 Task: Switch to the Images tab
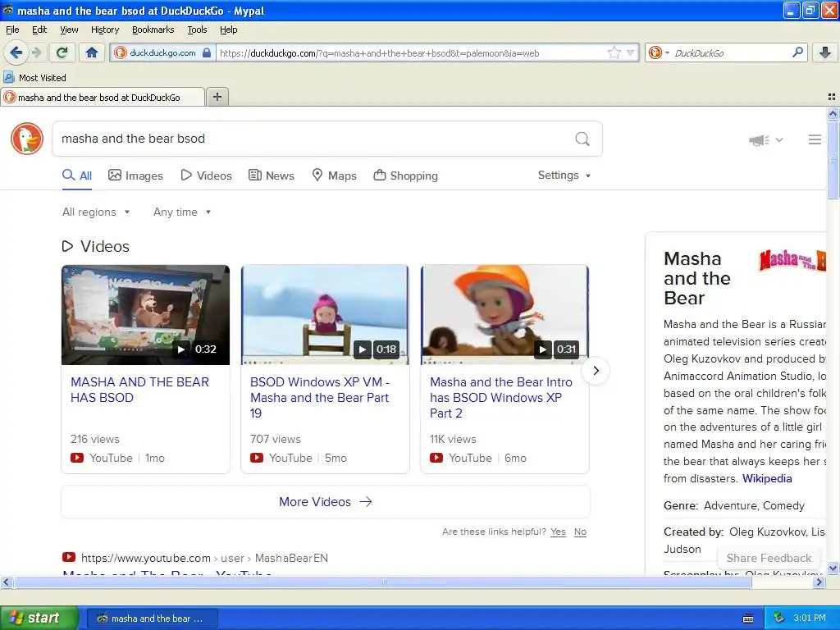135,176
